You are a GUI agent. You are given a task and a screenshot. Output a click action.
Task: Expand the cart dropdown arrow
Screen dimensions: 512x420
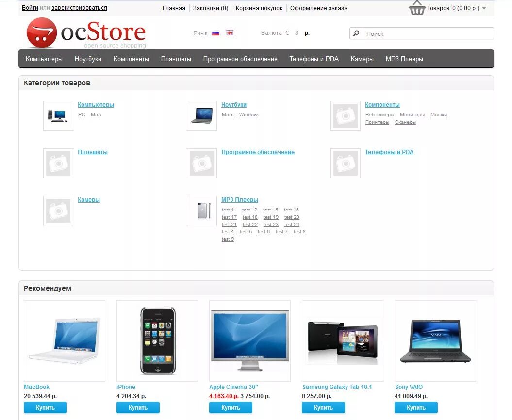tap(484, 8)
